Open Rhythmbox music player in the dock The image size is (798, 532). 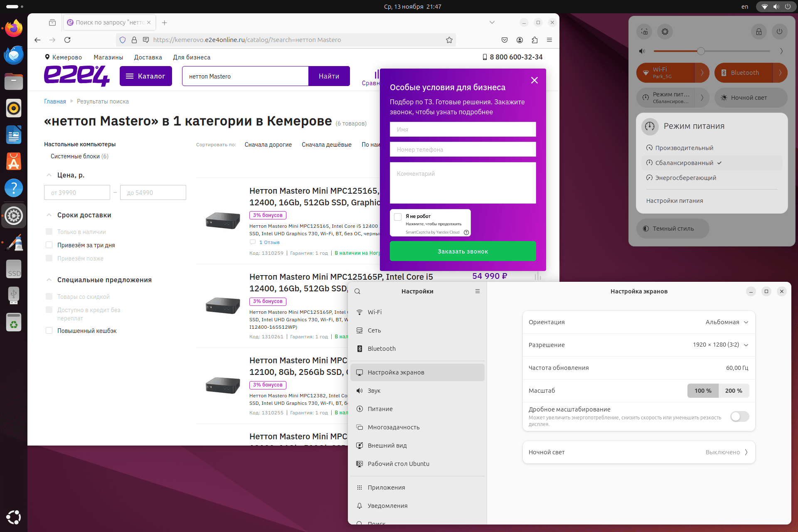pos(14,108)
